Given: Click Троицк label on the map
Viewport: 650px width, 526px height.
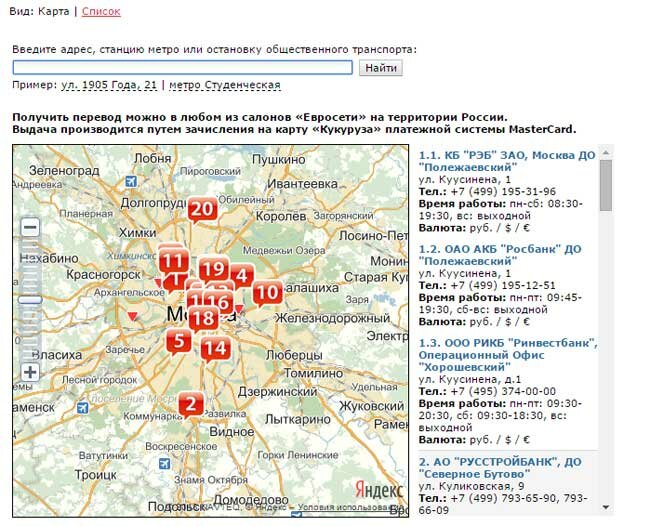Looking at the screenshot, I should click(x=96, y=475).
